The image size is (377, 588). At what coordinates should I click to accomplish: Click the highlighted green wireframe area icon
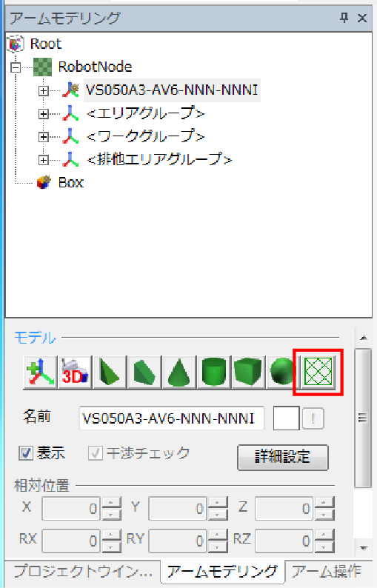(x=318, y=372)
